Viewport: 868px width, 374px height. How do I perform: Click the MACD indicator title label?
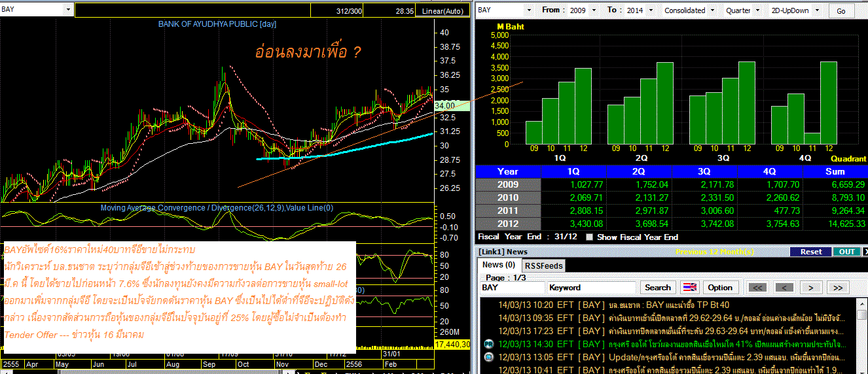tap(217, 208)
